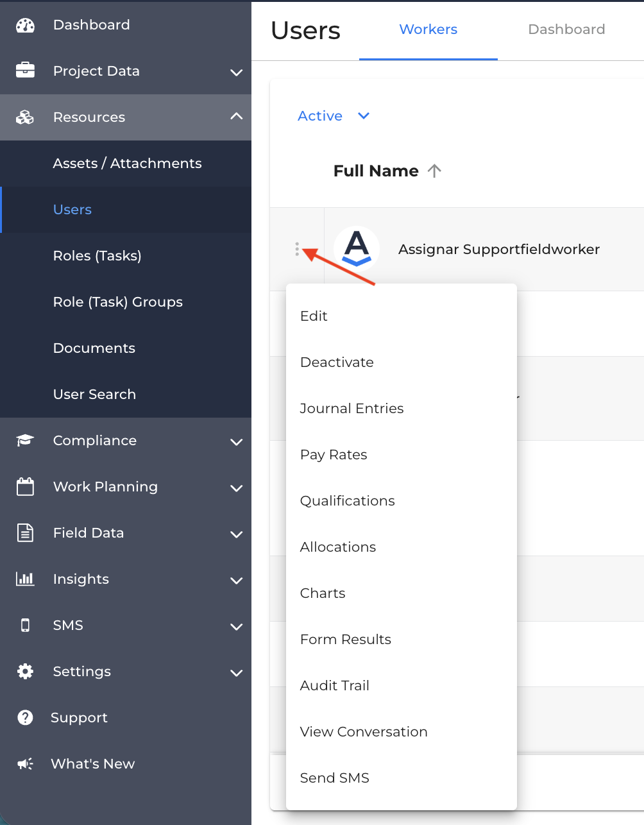Image resolution: width=644 pixels, height=825 pixels.
Task: Select Edit from the context menu
Action: click(402, 316)
